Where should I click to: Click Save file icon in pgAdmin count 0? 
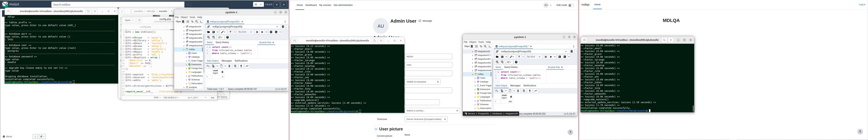click(x=213, y=32)
